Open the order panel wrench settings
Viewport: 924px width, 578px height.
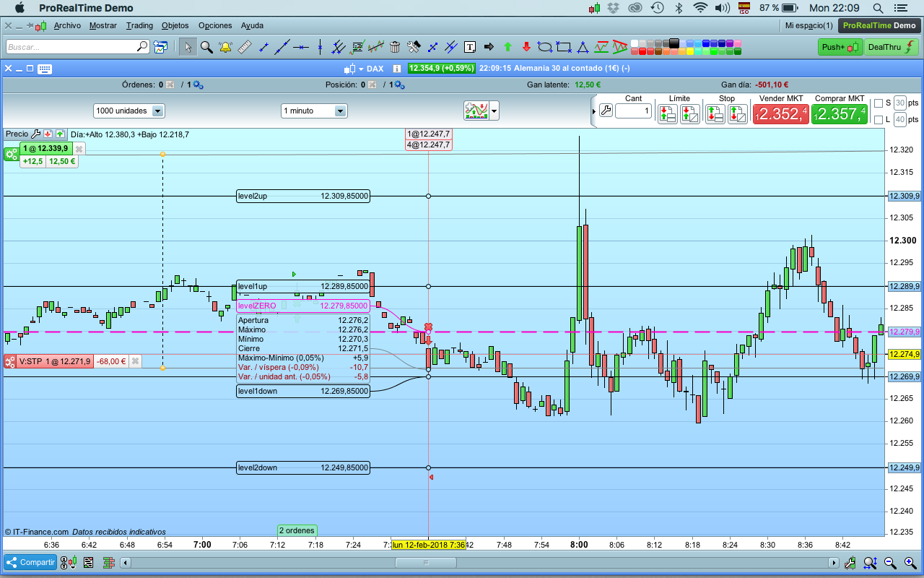point(606,111)
